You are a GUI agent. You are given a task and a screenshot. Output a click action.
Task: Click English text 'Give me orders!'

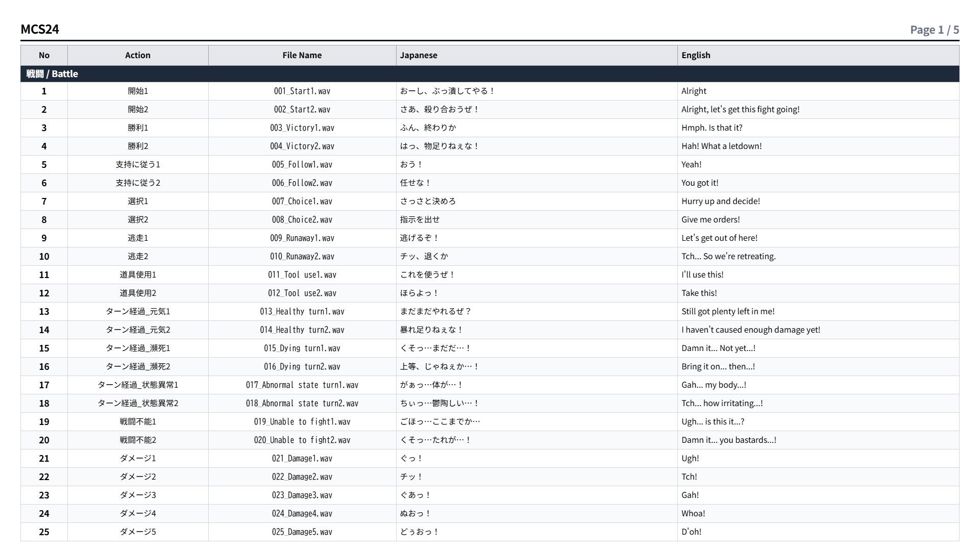[710, 219]
